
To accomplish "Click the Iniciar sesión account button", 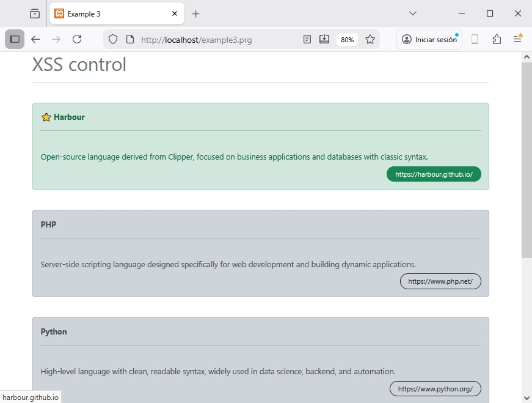I will click(x=429, y=39).
